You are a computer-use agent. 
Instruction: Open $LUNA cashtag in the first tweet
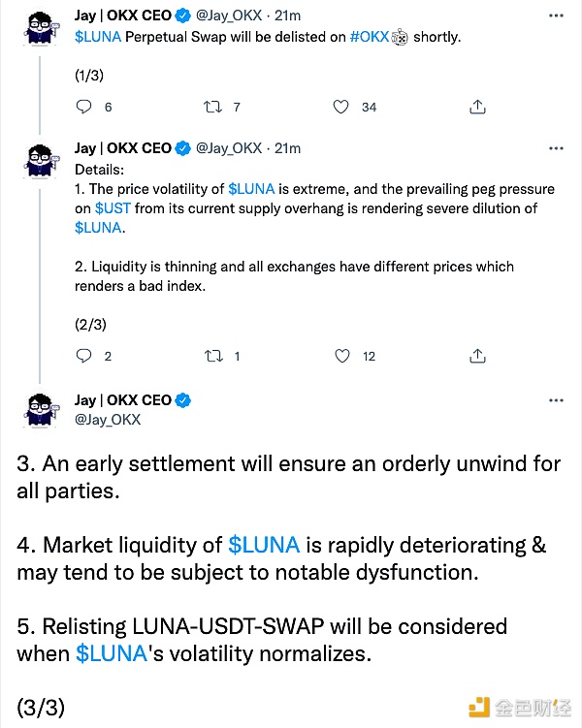[x=98, y=37]
